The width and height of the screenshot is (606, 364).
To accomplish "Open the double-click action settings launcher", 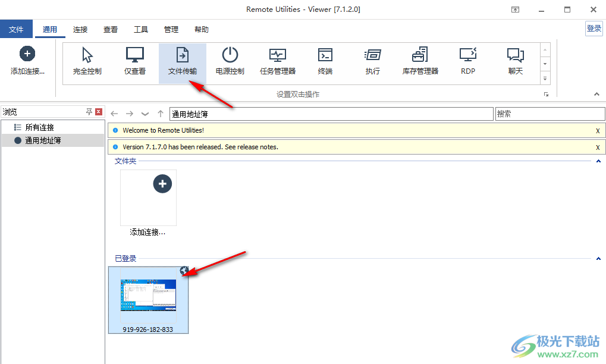I will [546, 95].
